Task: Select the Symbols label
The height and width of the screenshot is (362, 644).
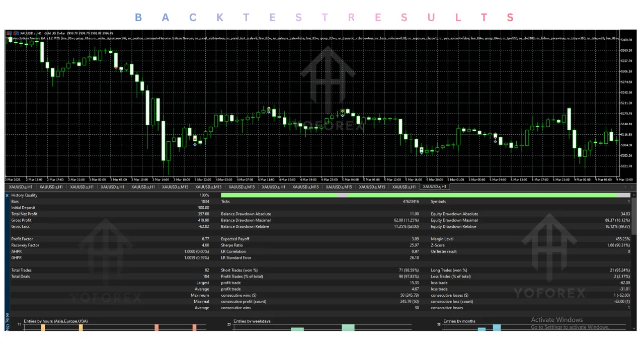Action: [438, 202]
